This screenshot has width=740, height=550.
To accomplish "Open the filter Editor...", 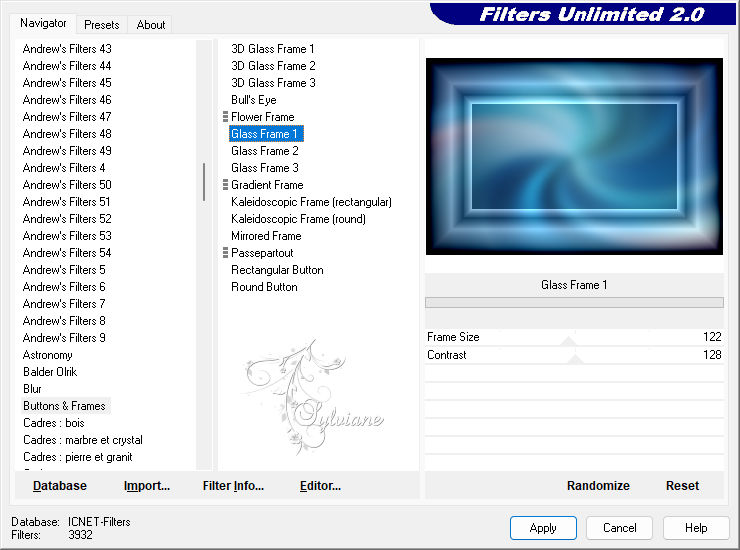I will click(320, 486).
